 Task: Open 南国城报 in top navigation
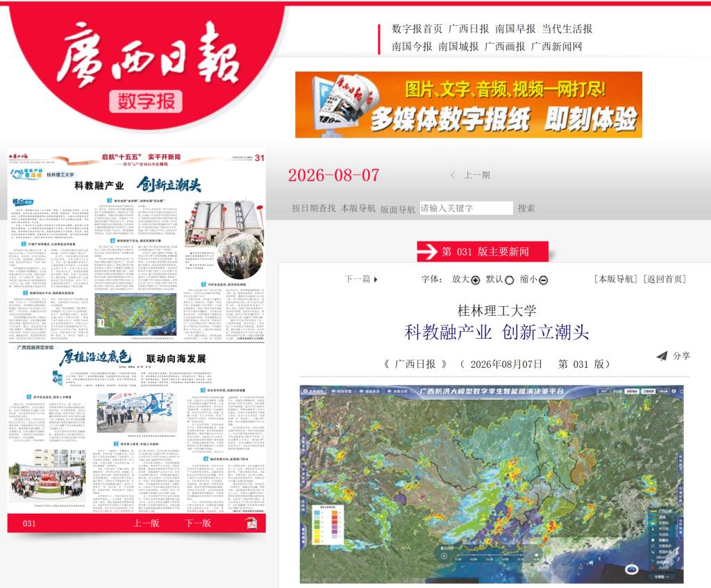[x=458, y=47]
